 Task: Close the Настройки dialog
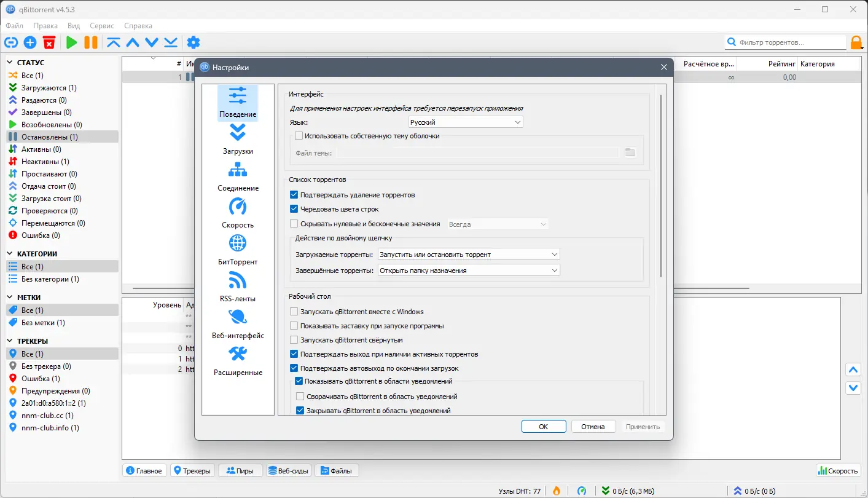pos(663,68)
